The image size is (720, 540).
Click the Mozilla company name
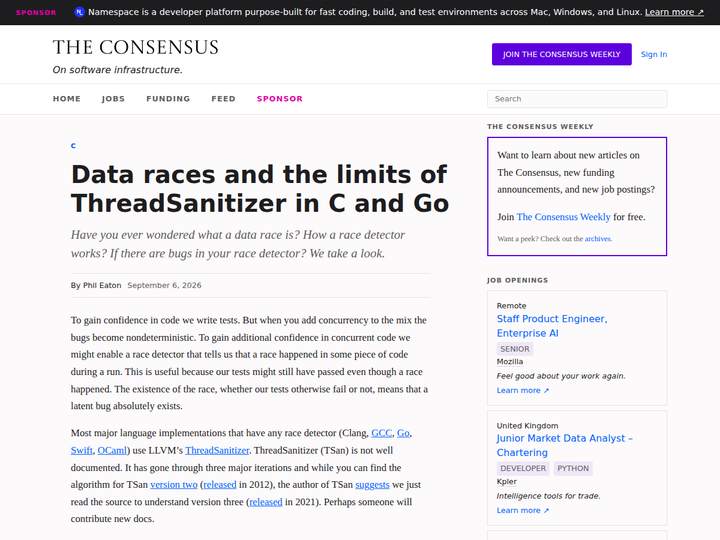[510, 362]
